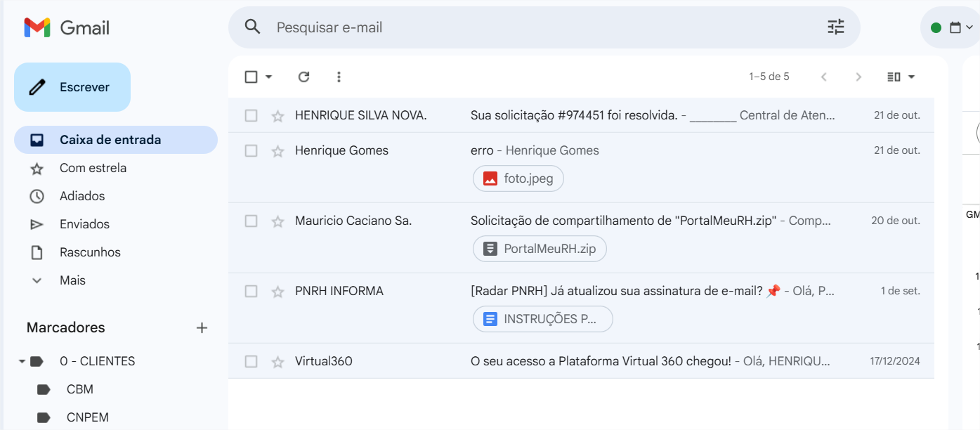Viewport: 980px width, 430px height.
Task: Expand the Mais sidebar section
Action: pos(72,280)
